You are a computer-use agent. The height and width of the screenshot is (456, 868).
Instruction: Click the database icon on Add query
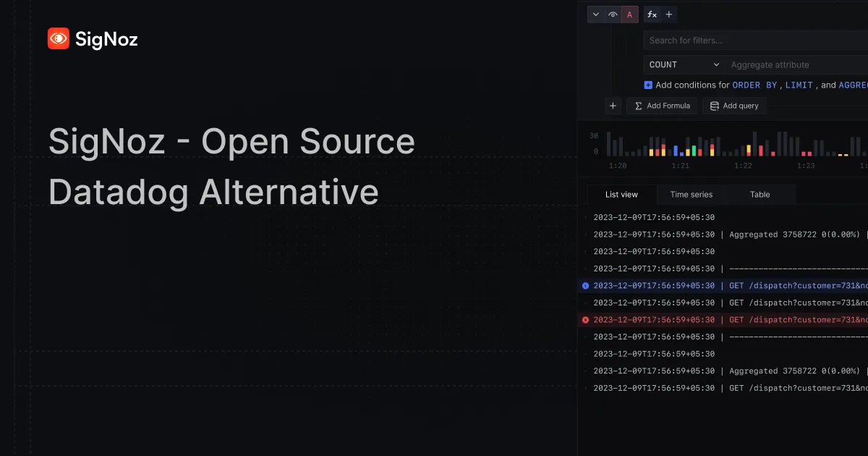click(x=715, y=106)
